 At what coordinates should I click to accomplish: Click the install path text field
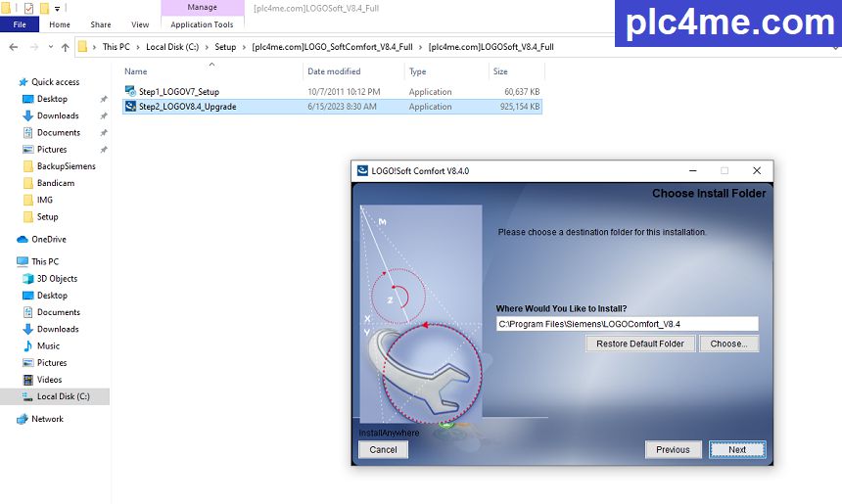click(x=627, y=324)
